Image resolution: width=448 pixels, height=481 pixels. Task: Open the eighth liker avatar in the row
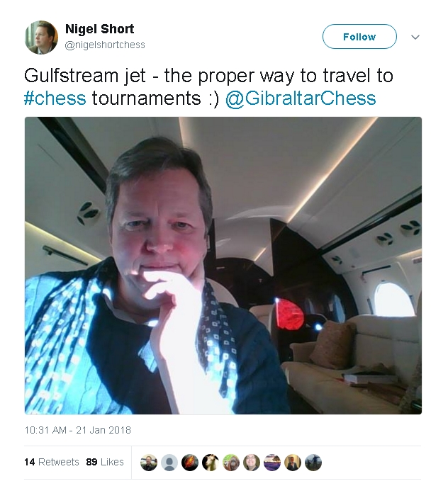(x=293, y=463)
